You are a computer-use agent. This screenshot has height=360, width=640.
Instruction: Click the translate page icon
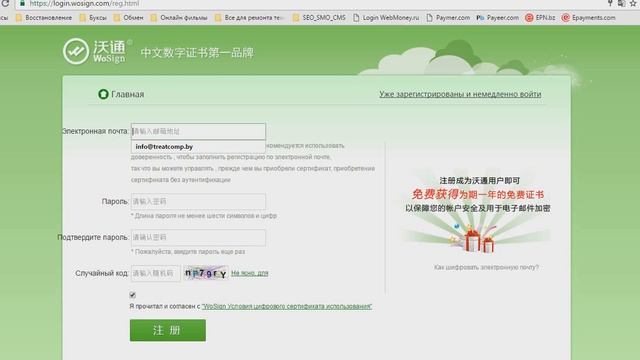(621, 3)
